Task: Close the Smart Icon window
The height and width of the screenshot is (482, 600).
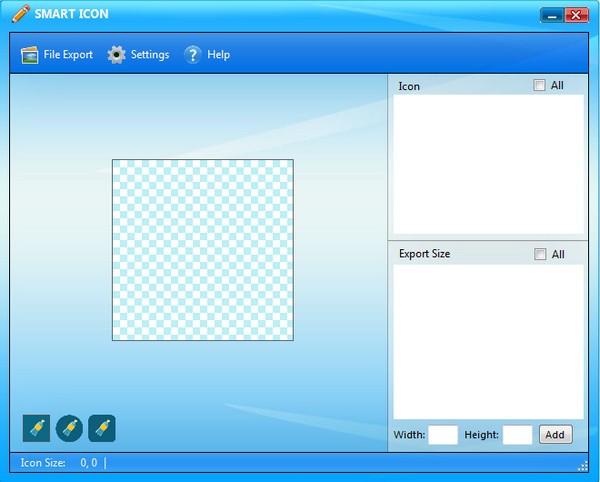Action: click(576, 16)
